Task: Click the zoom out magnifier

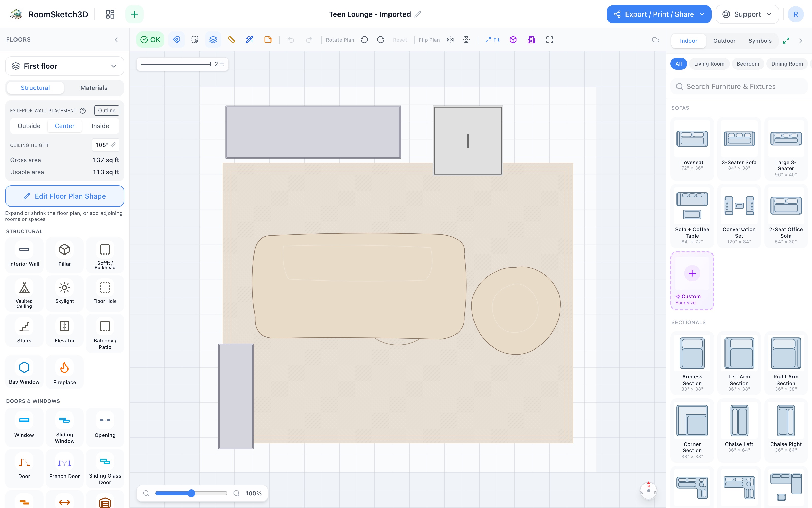Action: point(146,493)
